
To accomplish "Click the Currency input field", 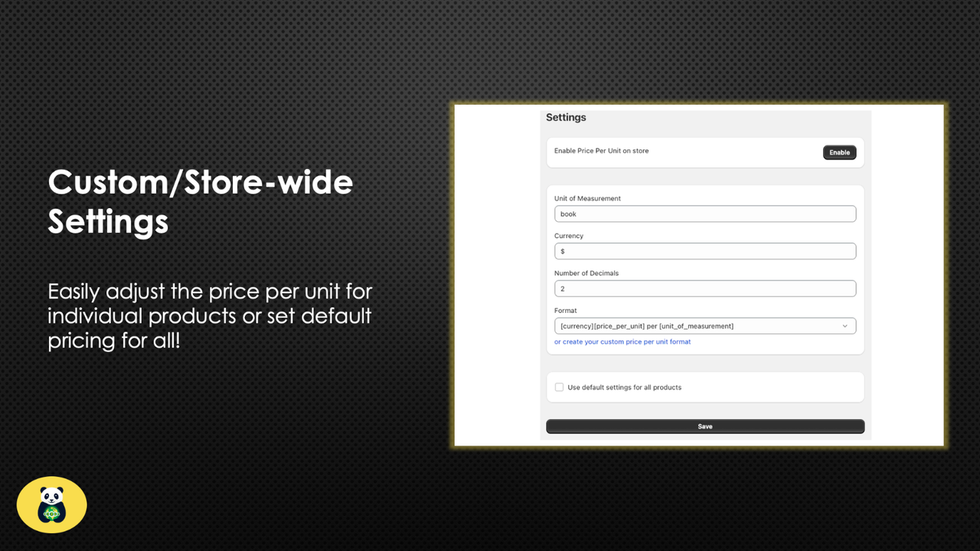I will 705,251.
